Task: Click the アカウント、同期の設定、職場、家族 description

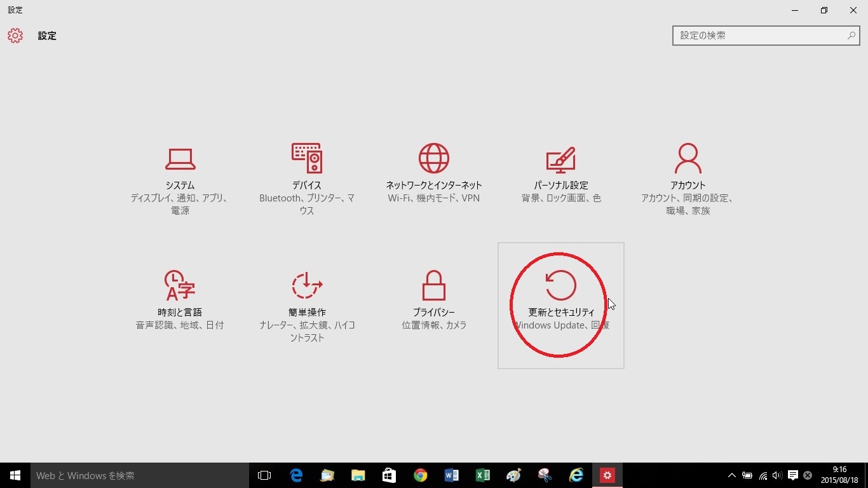Action: pyautogui.click(x=688, y=204)
